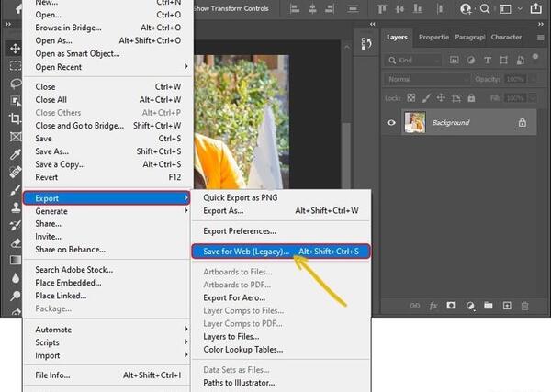Select the Frame tool
Image resolution: width=551 pixels, height=392 pixels.
pyautogui.click(x=16, y=136)
